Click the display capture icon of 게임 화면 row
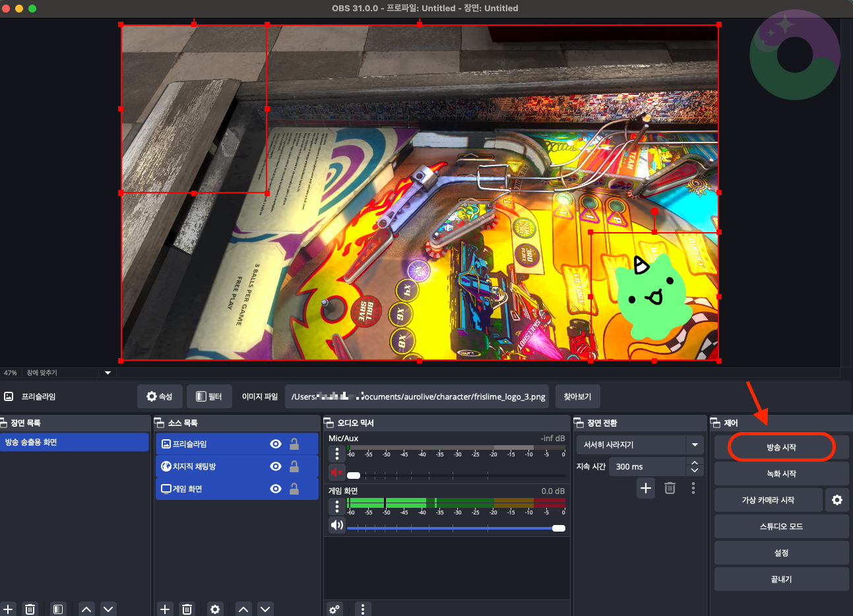This screenshot has width=853, height=616. tap(166, 489)
